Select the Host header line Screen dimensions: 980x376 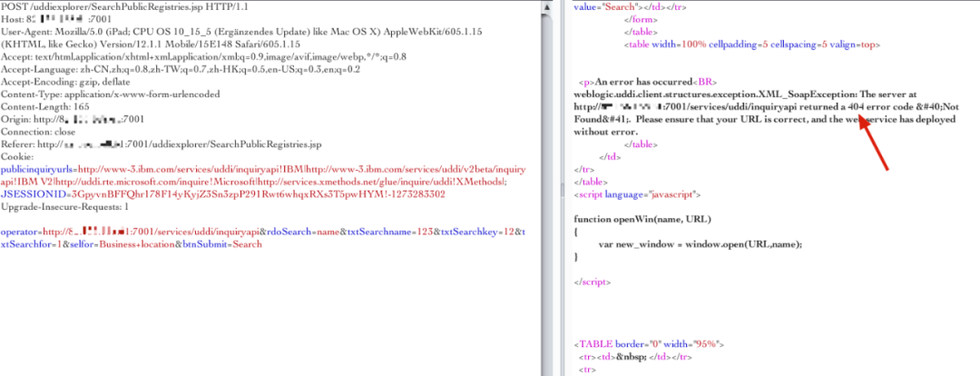pyautogui.click(x=56, y=19)
